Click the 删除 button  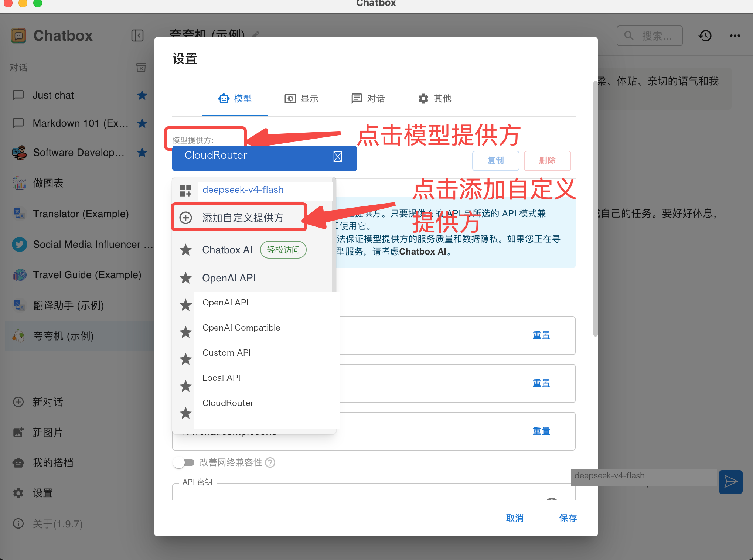(x=547, y=160)
